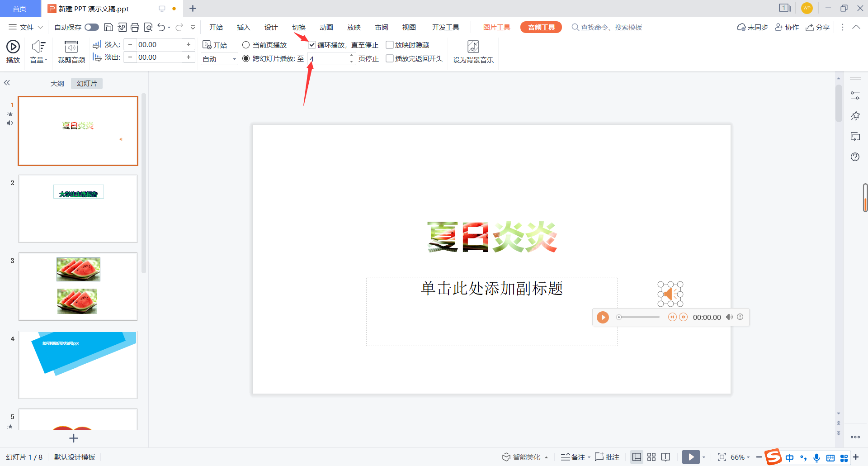Viewport: 868px width, 466px height.
Task: Click the help question mark icon
Action: pos(855,157)
